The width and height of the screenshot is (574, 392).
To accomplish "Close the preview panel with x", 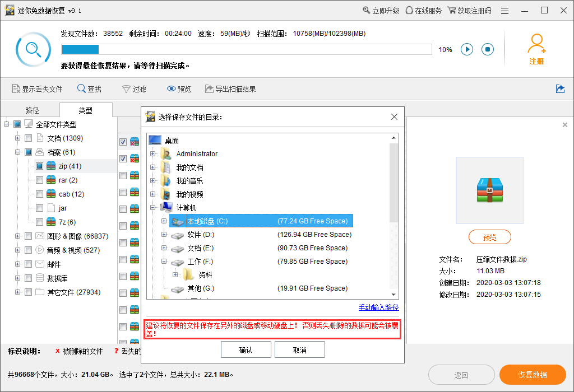I will pyautogui.click(x=565, y=125).
